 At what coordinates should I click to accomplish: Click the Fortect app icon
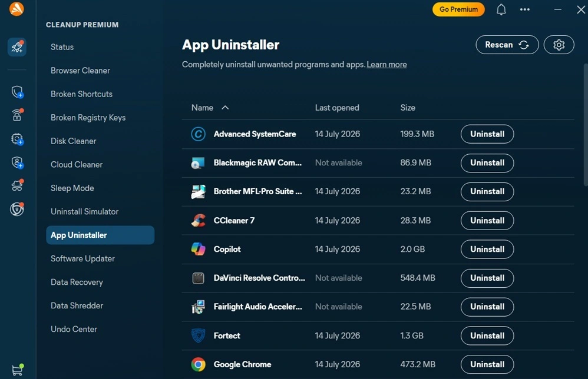coord(198,335)
